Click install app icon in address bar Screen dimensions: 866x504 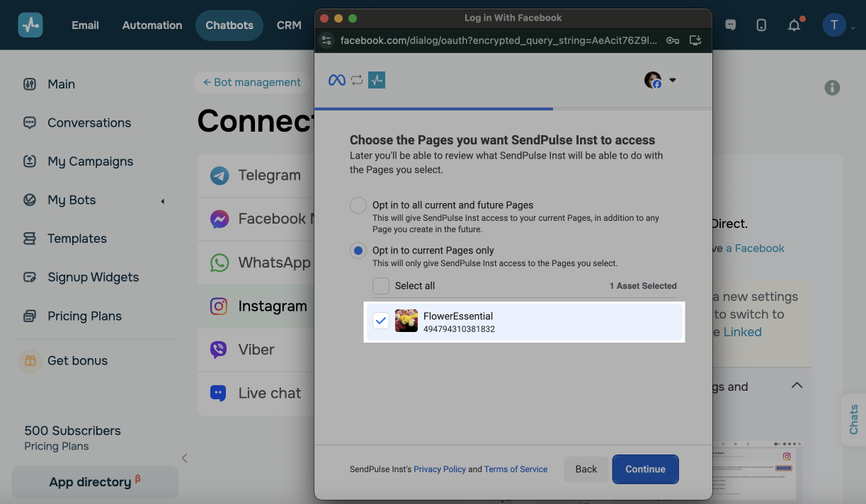(x=695, y=40)
